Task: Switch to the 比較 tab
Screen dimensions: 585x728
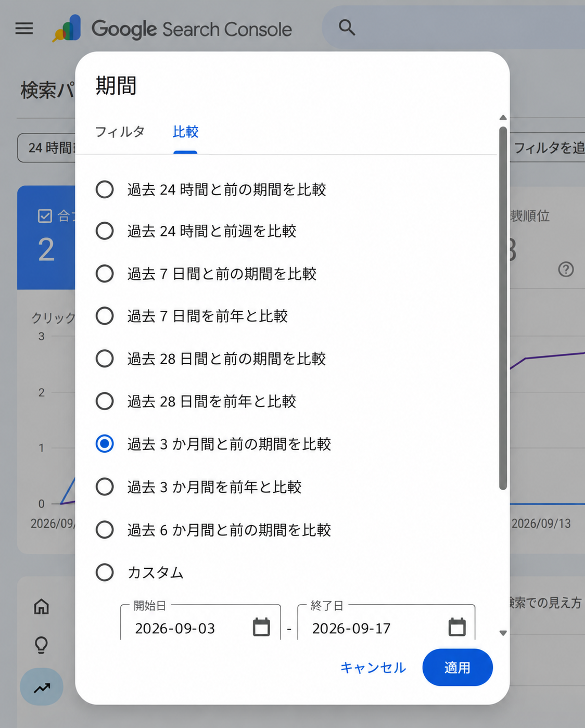Action: click(185, 132)
